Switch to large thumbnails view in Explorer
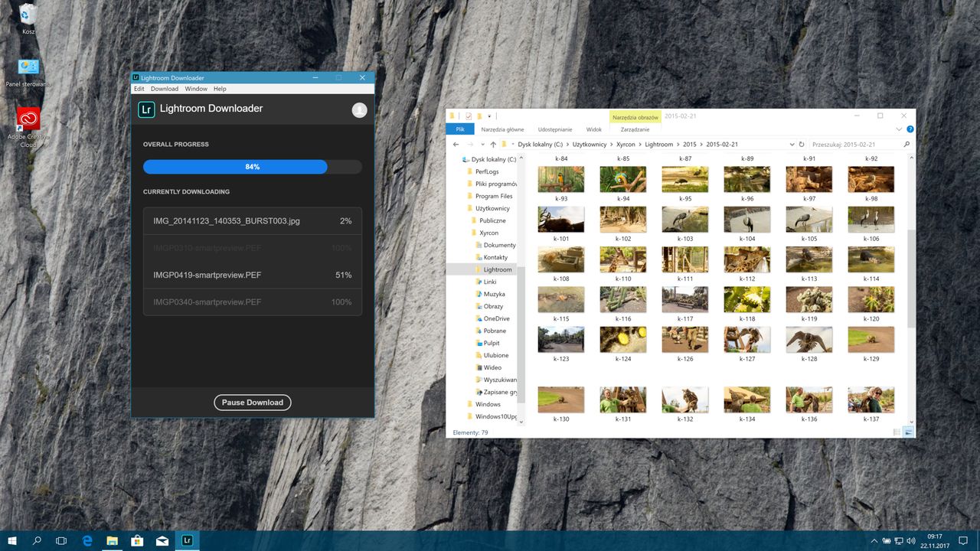The width and height of the screenshot is (980, 551). 908,432
